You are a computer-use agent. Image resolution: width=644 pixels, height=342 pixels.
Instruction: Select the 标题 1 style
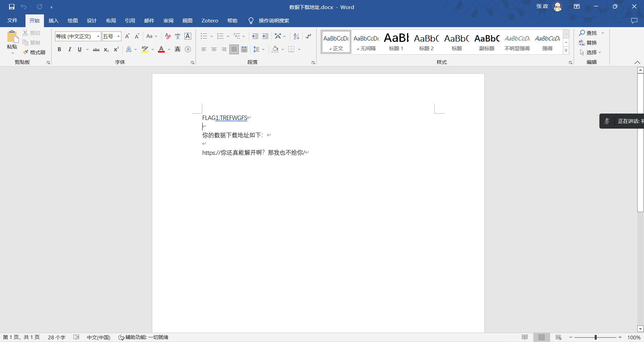point(396,42)
